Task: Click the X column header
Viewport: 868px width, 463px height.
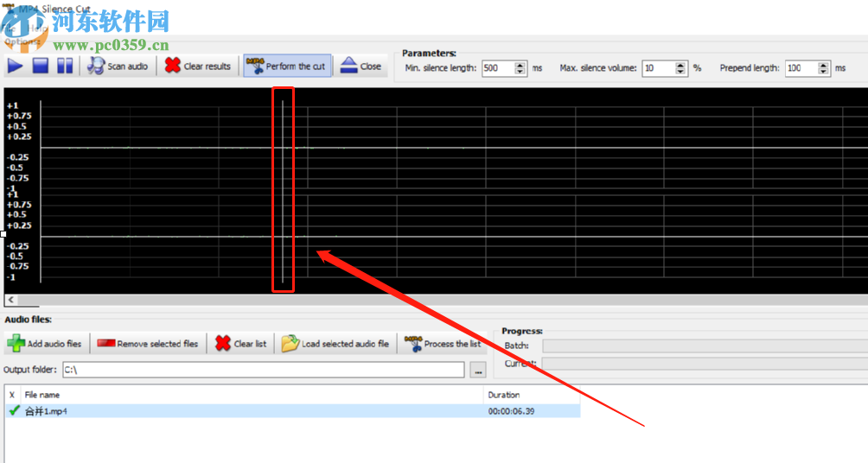Action: [x=12, y=395]
